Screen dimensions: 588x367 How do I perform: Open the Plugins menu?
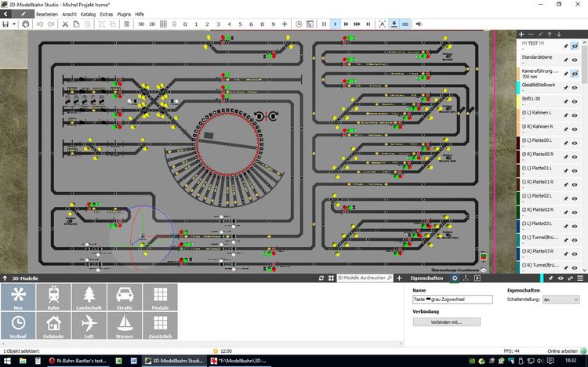[124, 14]
